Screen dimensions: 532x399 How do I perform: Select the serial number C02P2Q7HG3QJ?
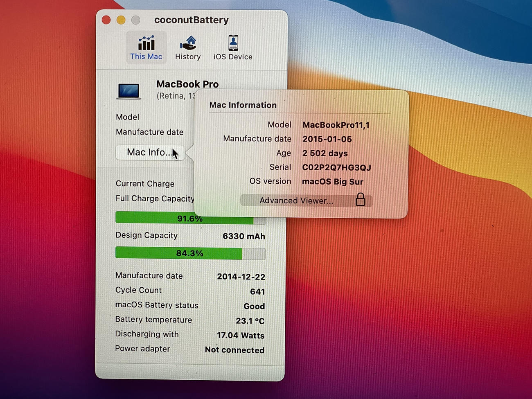336,167
